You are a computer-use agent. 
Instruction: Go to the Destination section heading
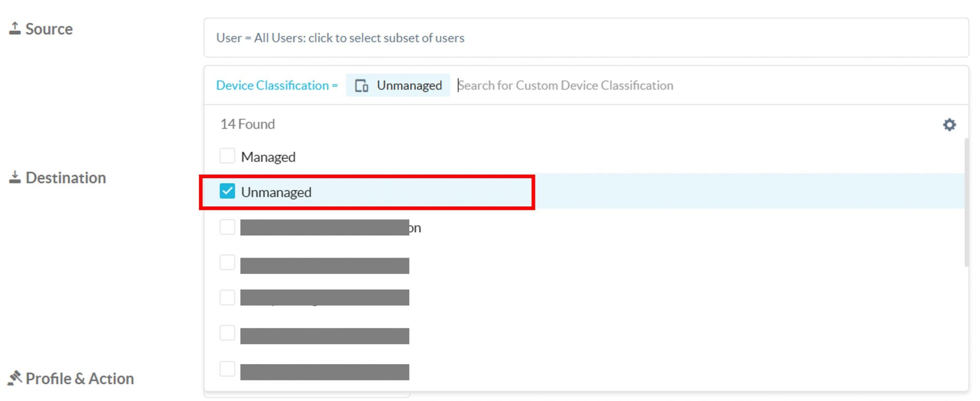click(x=66, y=178)
